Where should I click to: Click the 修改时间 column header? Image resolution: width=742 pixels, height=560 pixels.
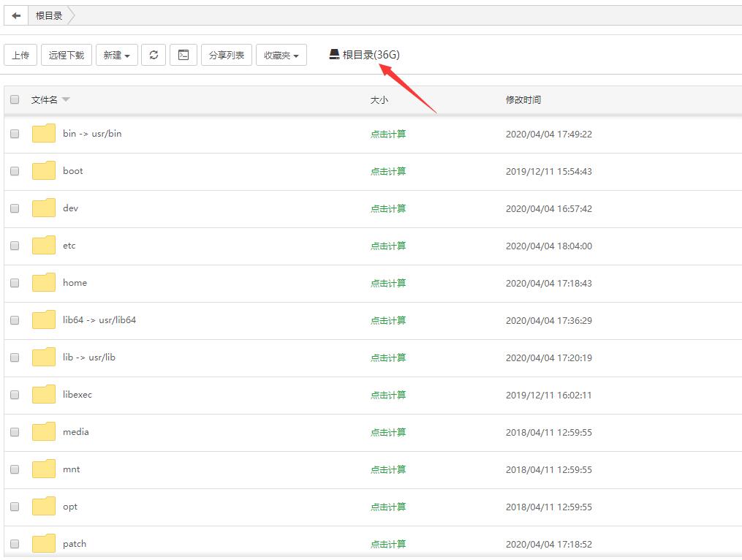(x=523, y=100)
